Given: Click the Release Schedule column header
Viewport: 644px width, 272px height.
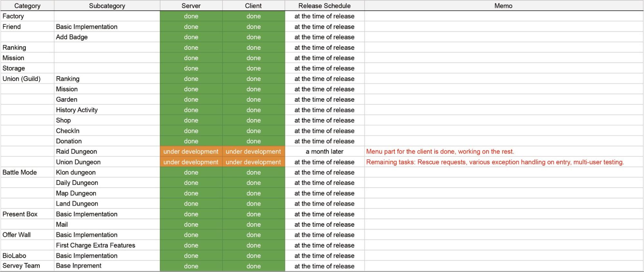Looking at the screenshot, I should (324, 6).
